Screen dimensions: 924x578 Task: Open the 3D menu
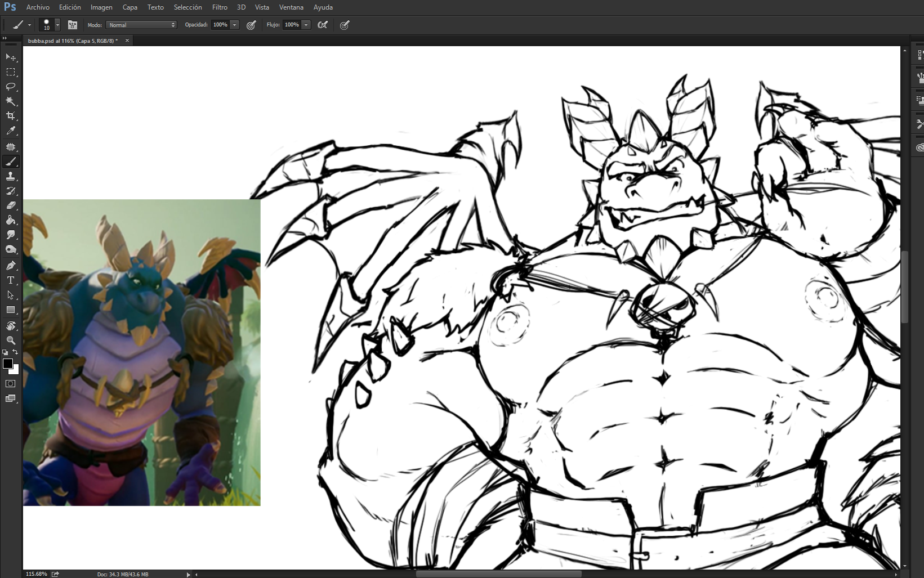241,7
